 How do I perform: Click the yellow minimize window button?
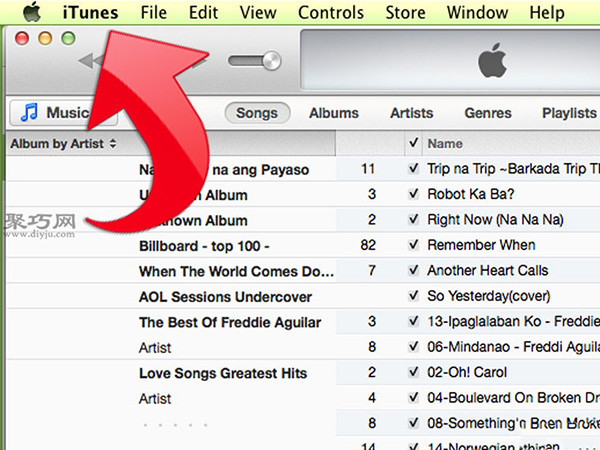click(46, 37)
